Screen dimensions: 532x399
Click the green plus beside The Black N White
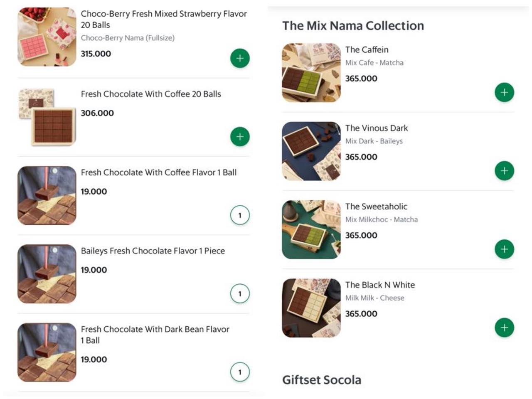pos(504,328)
